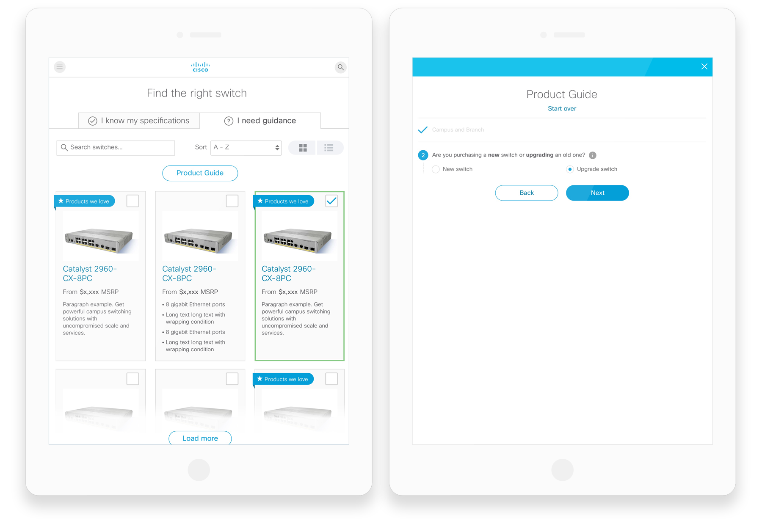This screenshot has height=532, width=762.
Task: Open the Sort A - Z dropdown
Action: coord(246,148)
